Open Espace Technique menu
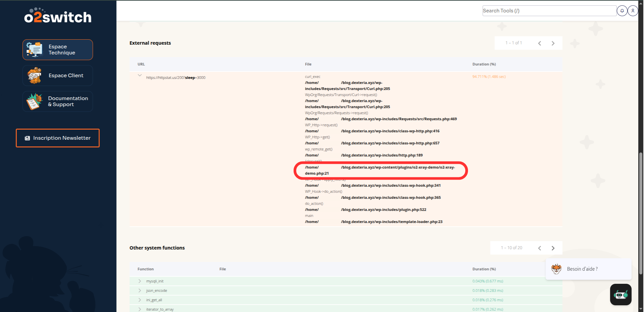 pyautogui.click(x=58, y=50)
